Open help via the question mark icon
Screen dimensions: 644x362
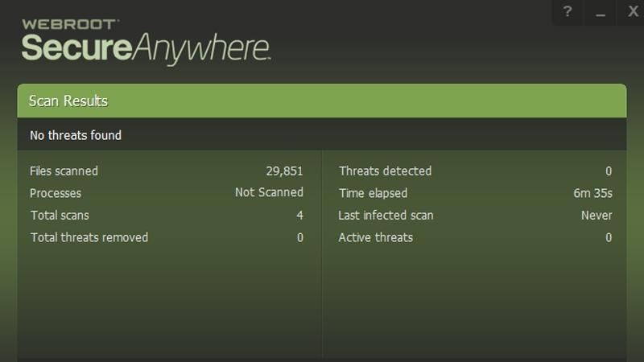[x=568, y=12]
